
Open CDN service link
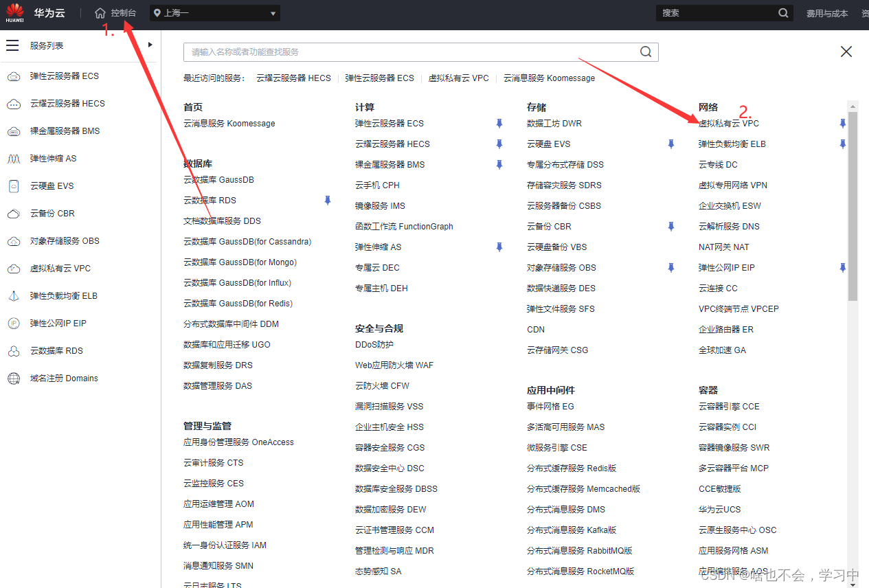pos(536,330)
